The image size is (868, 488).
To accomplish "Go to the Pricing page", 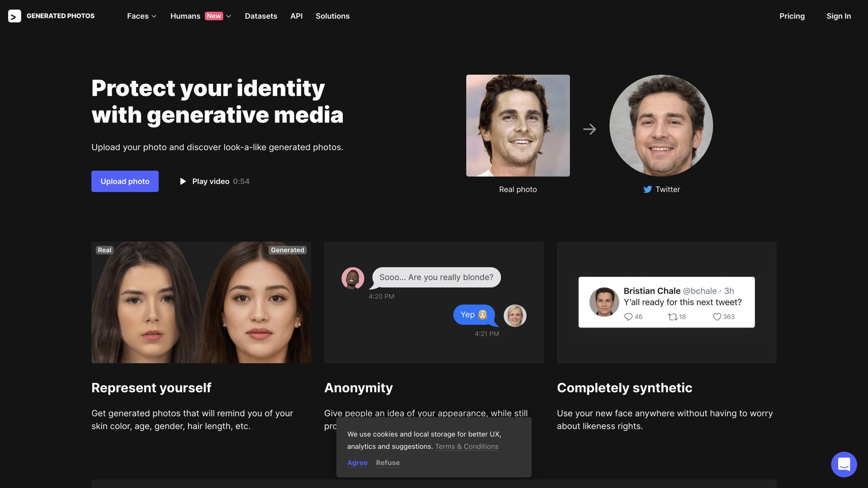I will tap(792, 16).
